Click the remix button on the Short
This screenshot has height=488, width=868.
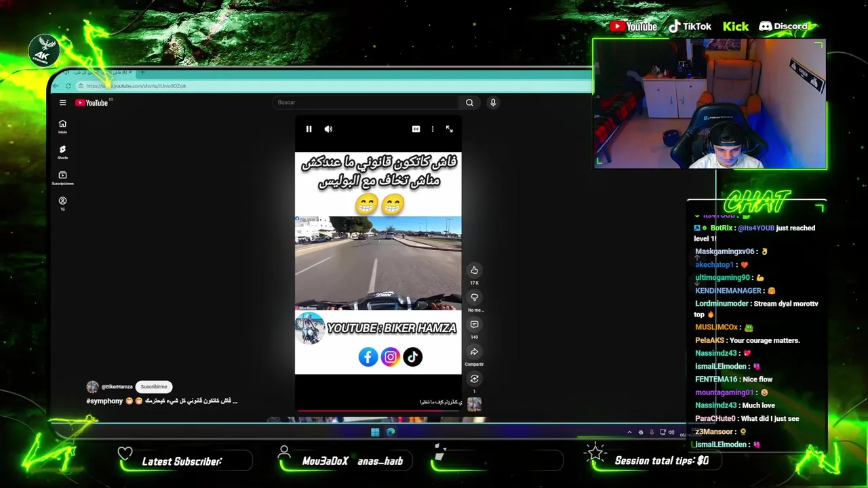point(474,379)
